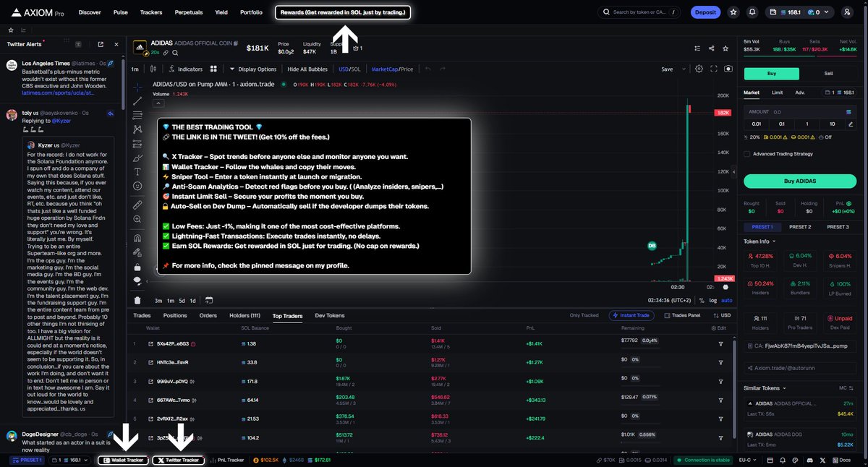The width and height of the screenshot is (868, 467).
Task: Open the EU-C region dropdown
Action: [x=747, y=460]
